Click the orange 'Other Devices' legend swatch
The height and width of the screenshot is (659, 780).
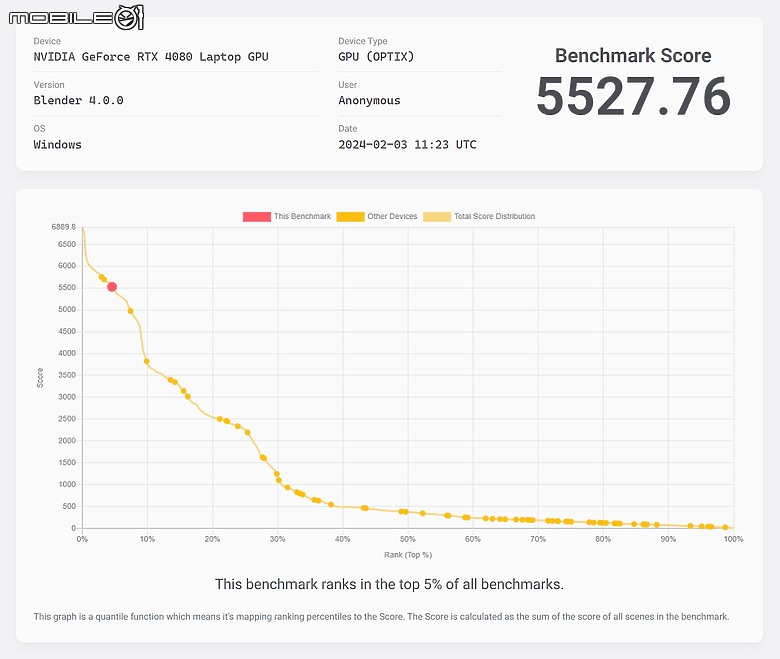click(350, 216)
